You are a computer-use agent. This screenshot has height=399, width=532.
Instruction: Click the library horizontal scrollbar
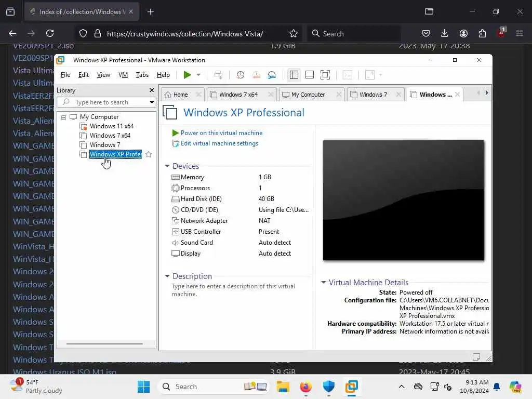point(104,344)
